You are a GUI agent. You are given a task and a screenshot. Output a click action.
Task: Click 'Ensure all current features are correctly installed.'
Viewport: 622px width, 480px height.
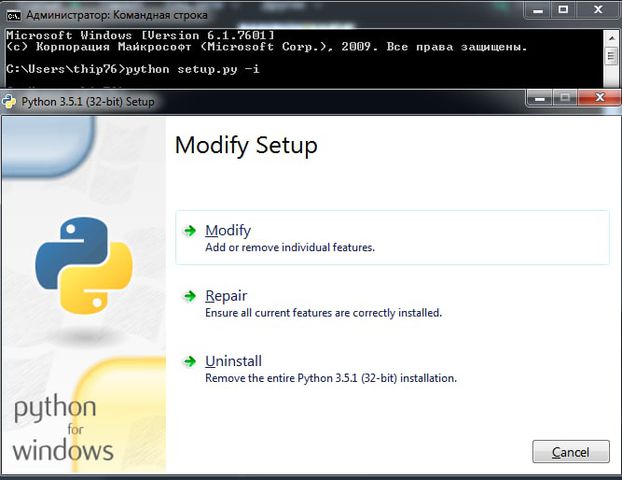point(323,313)
